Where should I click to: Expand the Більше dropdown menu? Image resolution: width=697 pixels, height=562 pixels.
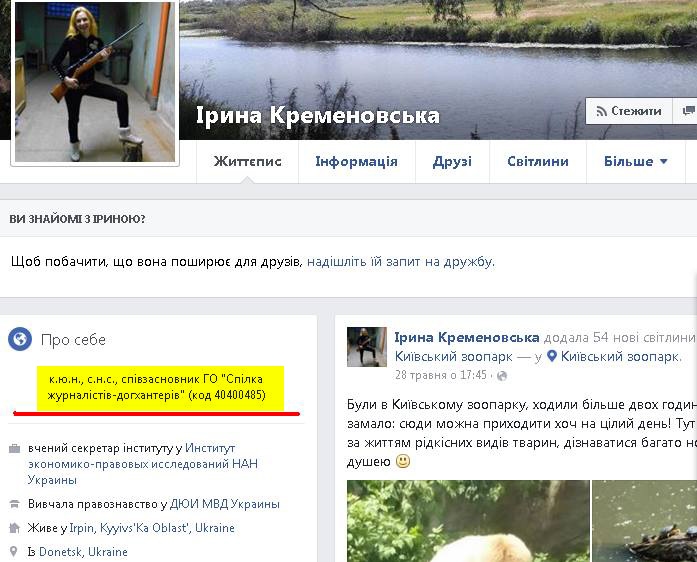(636, 161)
